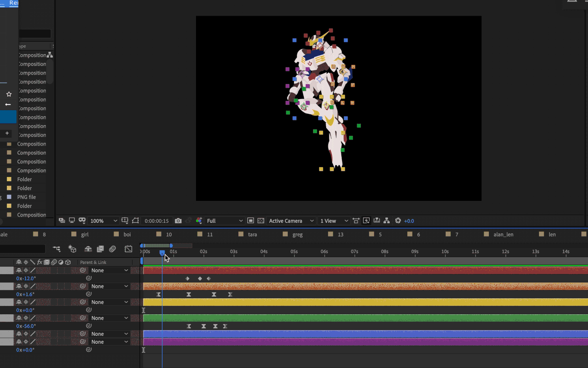588x368 pixels.
Task: Open Parent dropdown on red layer
Action: pos(109,270)
